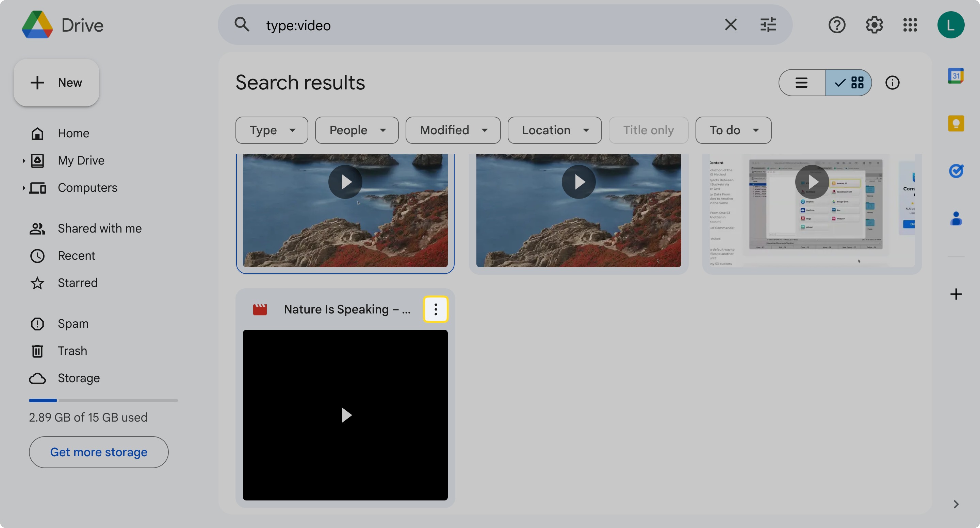Open options menu for Nature Is Speaking

point(436,309)
